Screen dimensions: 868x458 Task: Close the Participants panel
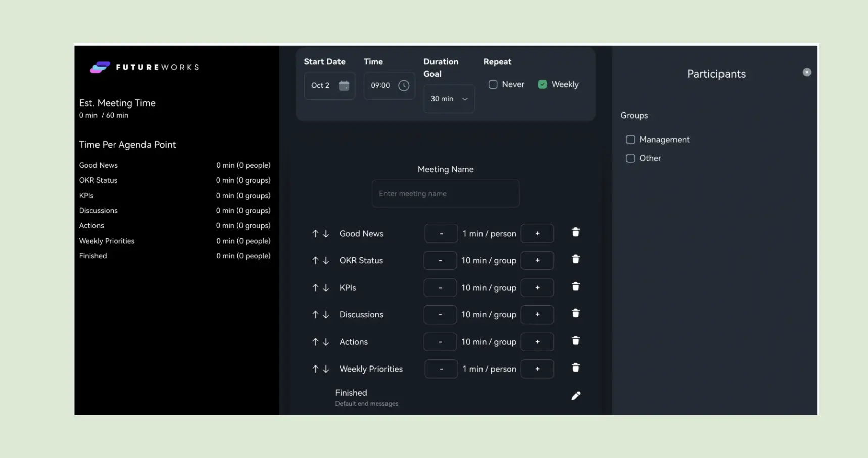807,72
